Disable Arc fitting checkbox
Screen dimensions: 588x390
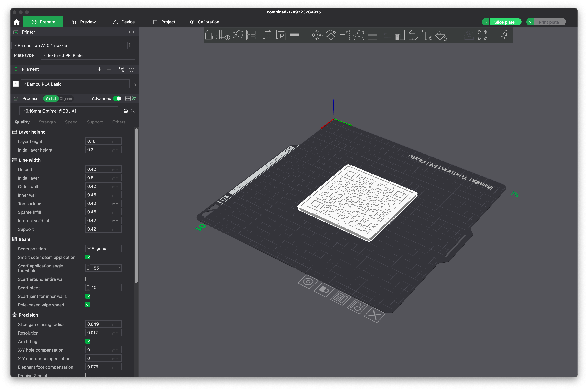88,341
